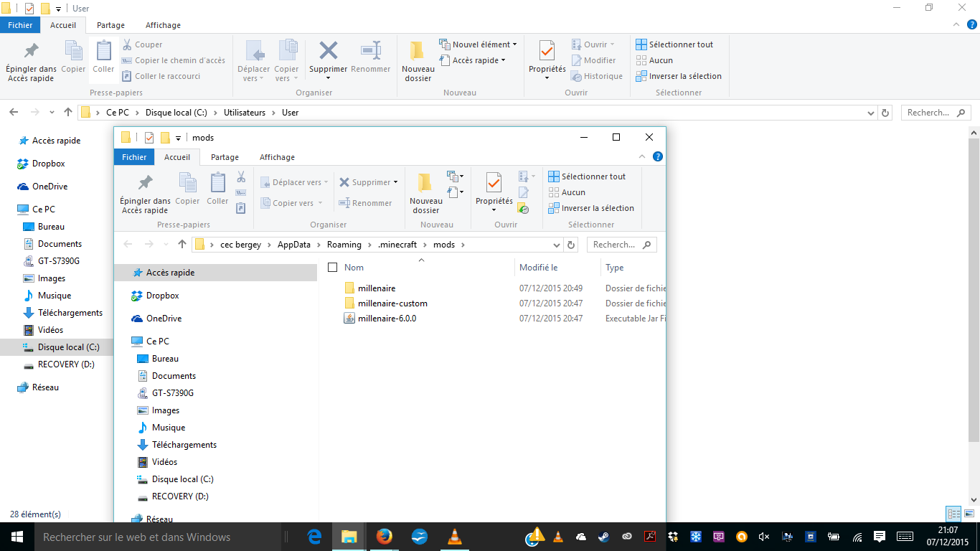Click Inverser la sélection in mods window
The width and height of the screenshot is (980, 551).
(591, 208)
